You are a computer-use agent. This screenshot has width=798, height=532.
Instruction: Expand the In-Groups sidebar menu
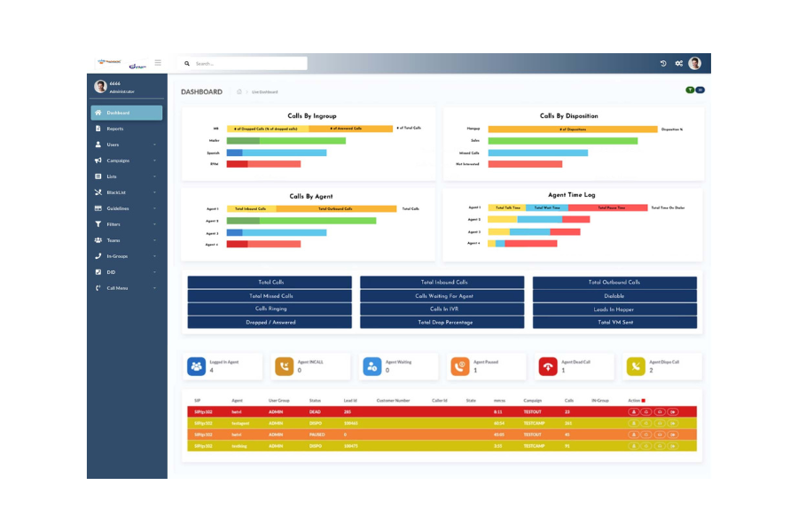pyautogui.click(x=126, y=256)
